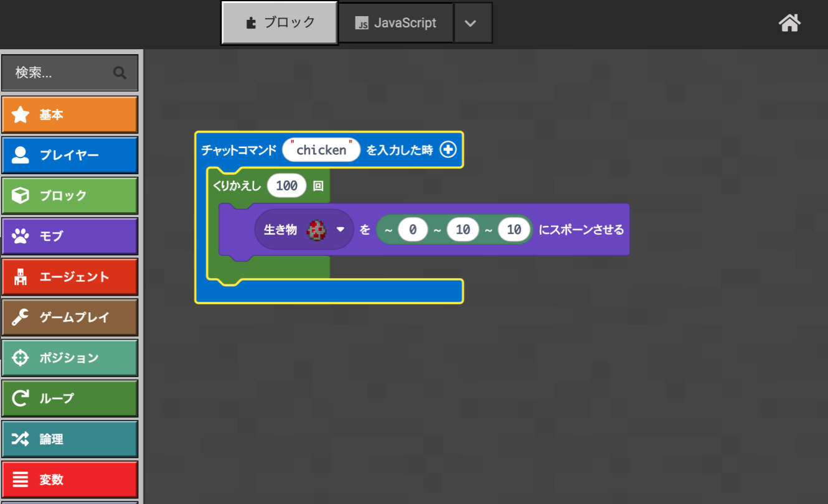Viewport: 828px width, 504px height.
Task: Open the エージェント block category
Action: point(70,277)
